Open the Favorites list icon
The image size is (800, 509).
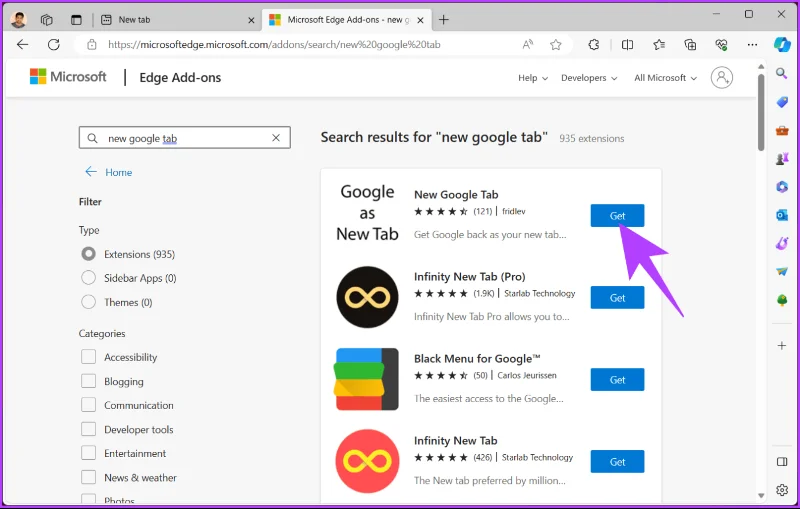[x=659, y=45]
